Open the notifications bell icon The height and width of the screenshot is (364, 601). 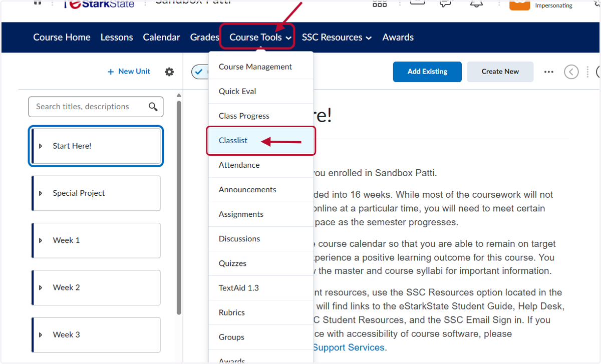click(x=476, y=4)
